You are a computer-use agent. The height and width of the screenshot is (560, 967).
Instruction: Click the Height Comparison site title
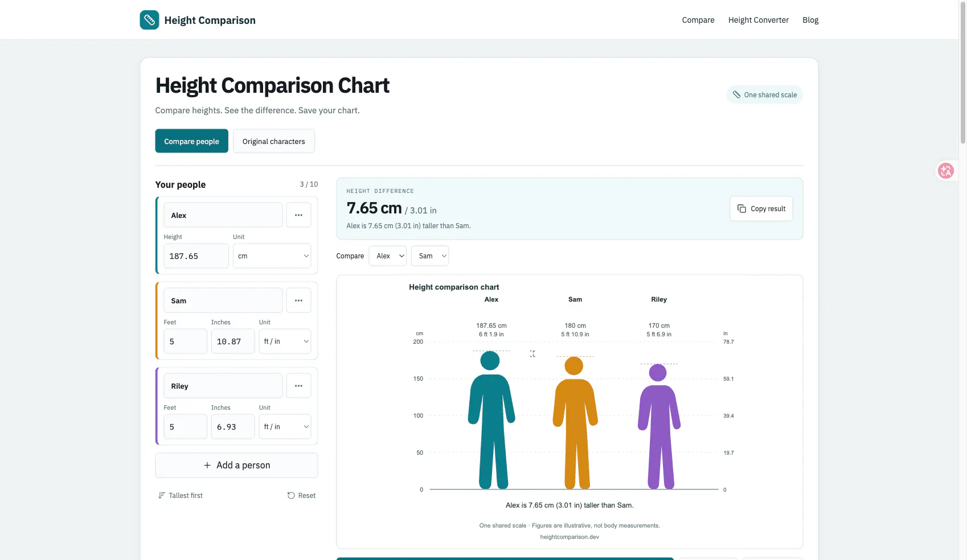click(x=210, y=20)
